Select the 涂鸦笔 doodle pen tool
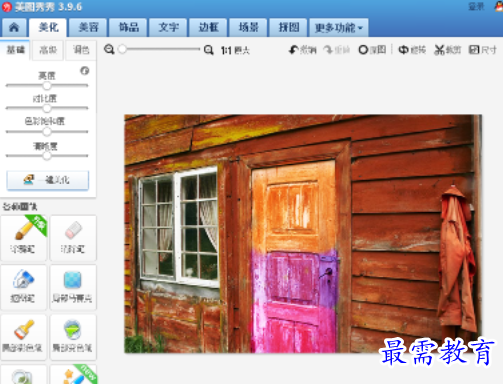Screen dimensions: 503x384 coord(24,238)
